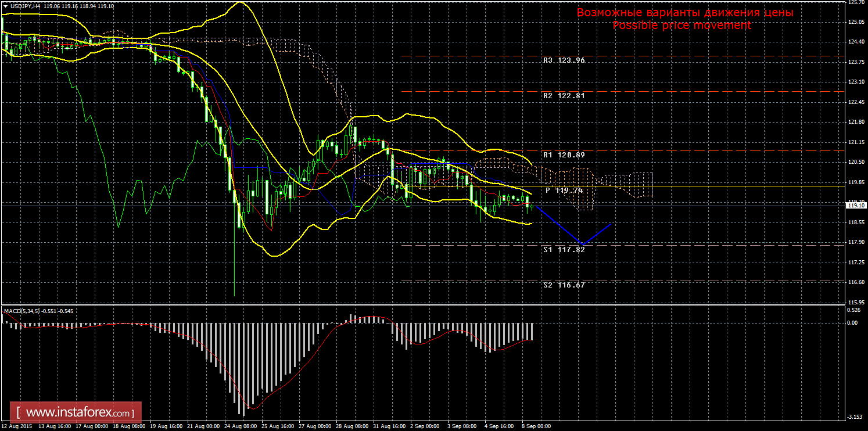Click the 24 Aug 08:00 time label
868x431 pixels.
240,426
